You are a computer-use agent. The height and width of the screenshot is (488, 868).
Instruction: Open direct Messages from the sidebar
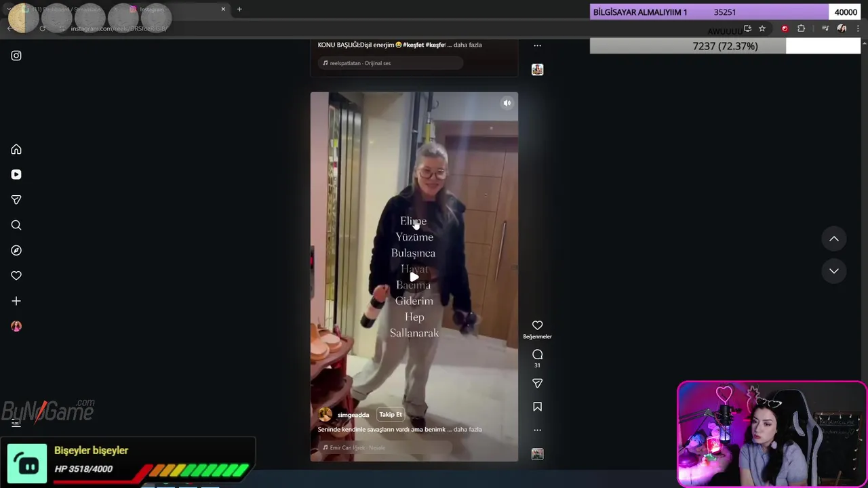(x=16, y=200)
